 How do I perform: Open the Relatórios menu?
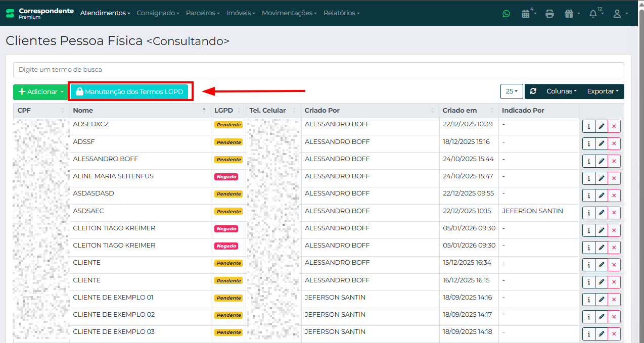[341, 13]
